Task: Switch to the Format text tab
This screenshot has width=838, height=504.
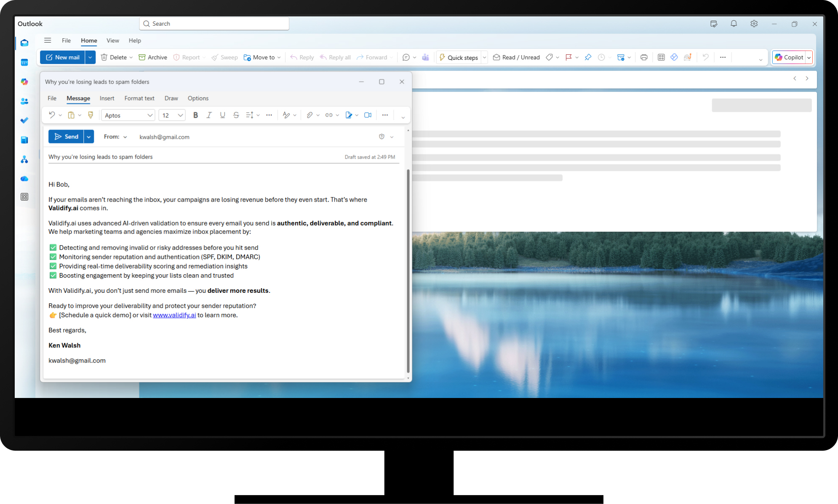Action: (x=139, y=98)
